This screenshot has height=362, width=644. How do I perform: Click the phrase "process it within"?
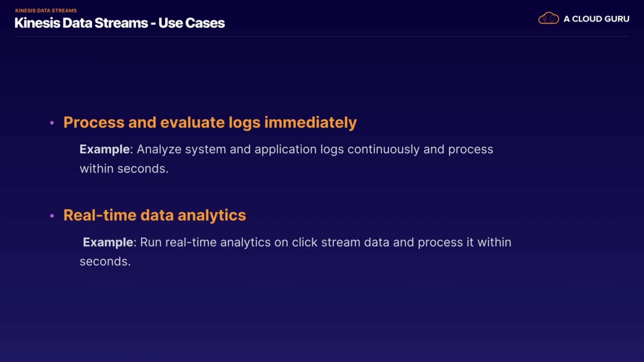pyautogui.click(x=464, y=242)
